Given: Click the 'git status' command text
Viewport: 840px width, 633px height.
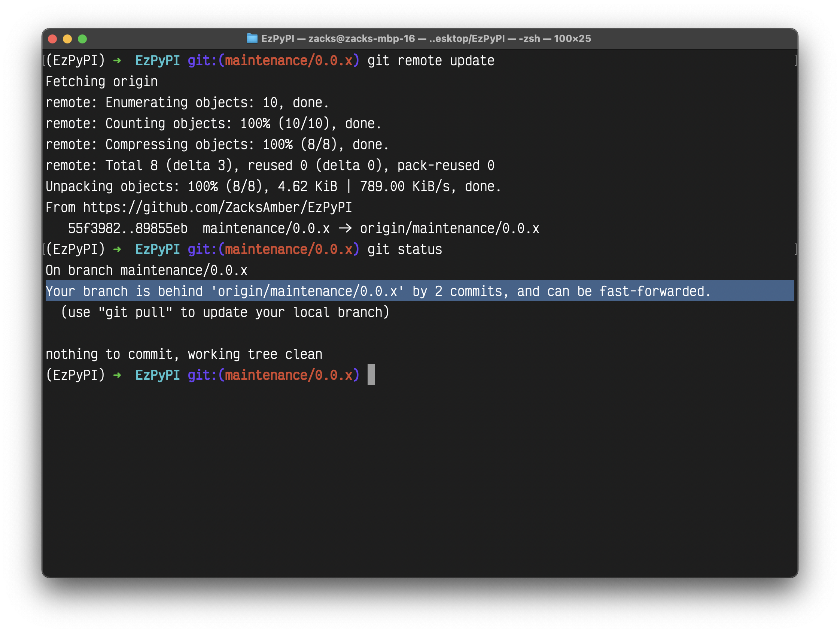Looking at the screenshot, I should click(x=404, y=249).
